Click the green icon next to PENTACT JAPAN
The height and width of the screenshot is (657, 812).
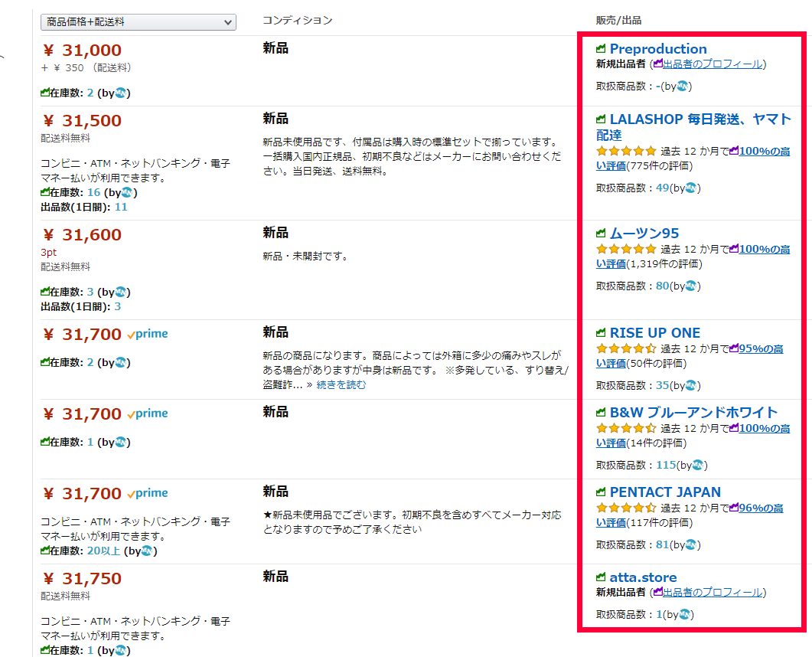(601, 492)
